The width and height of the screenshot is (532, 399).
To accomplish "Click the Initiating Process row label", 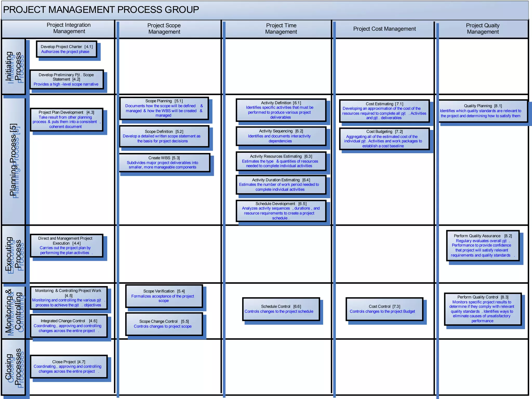I will point(14,66).
